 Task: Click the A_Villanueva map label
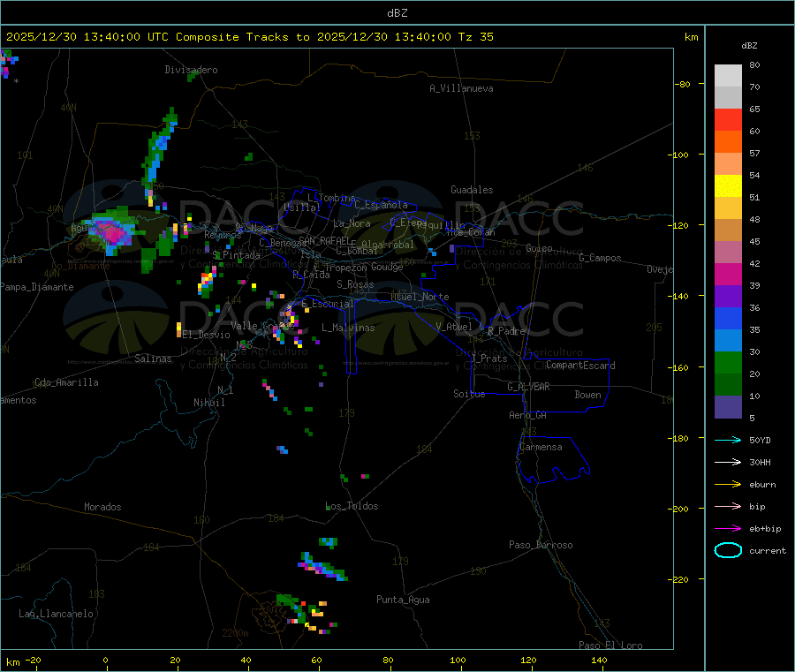click(x=461, y=88)
